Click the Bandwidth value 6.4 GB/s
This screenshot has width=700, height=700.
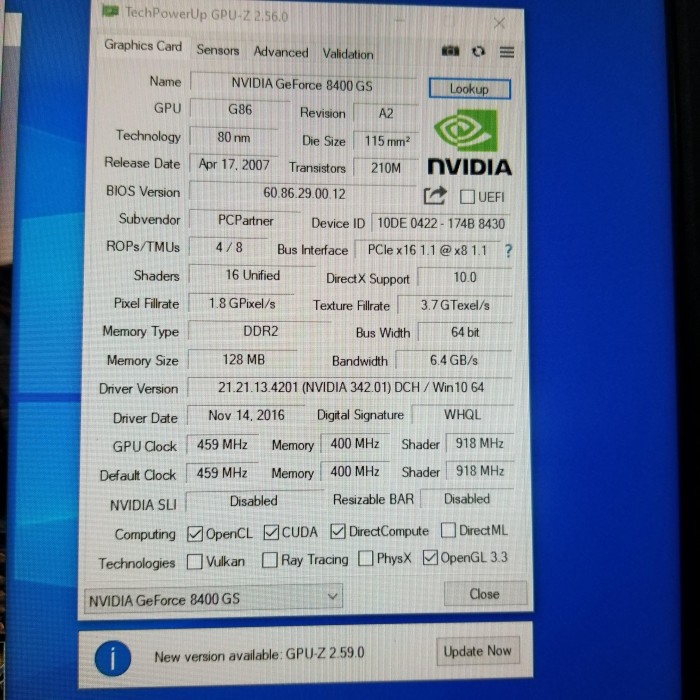click(x=454, y=360)
